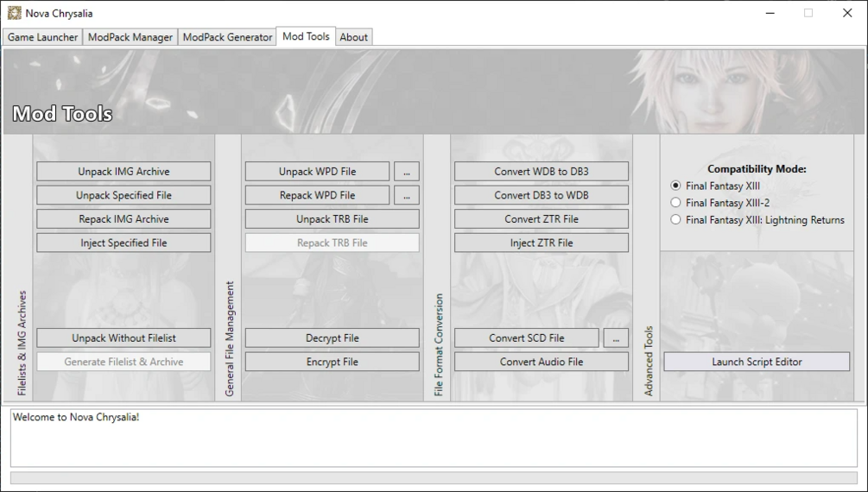The width and height of the screenshot is (868, 492).
Task: Click Convert SCD File button
Action: tap(527, 338)
